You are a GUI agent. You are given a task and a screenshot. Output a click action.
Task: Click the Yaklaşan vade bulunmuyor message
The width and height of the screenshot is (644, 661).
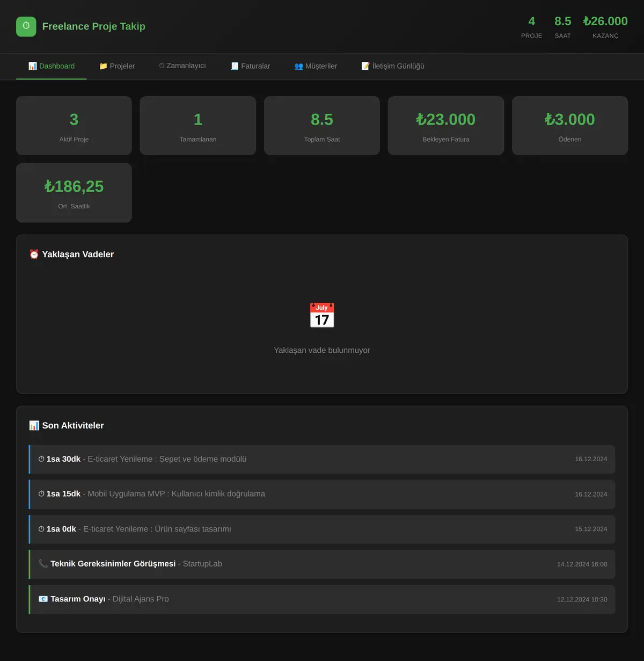tap(322, 350)
